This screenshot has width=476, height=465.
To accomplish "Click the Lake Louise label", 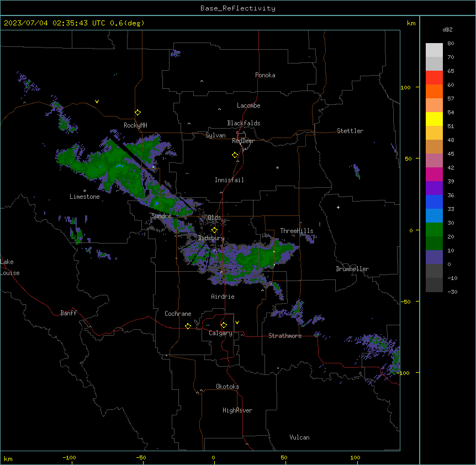I will (x=9, y=267).
